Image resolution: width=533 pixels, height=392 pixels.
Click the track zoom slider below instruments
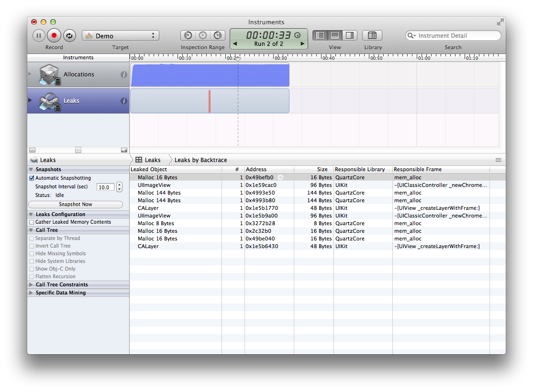pos(78,150)
